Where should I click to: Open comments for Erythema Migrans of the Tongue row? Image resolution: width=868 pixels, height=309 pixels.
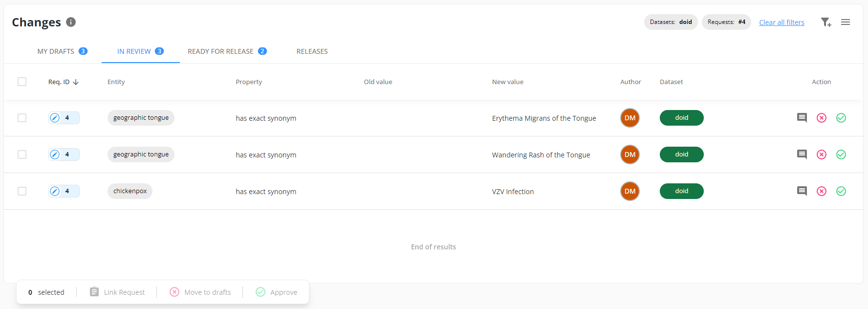click(x=802, y=118)
